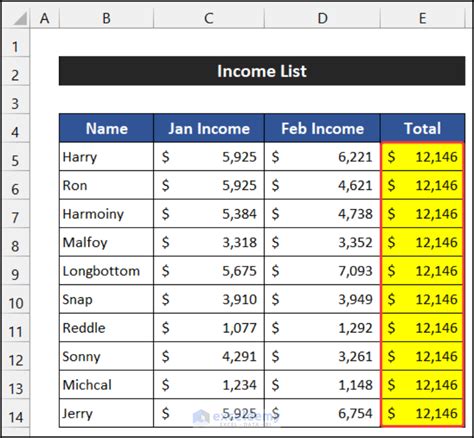Click Sonny's Feb Income 3,261

pyautogui.click(x=322, y=356)
